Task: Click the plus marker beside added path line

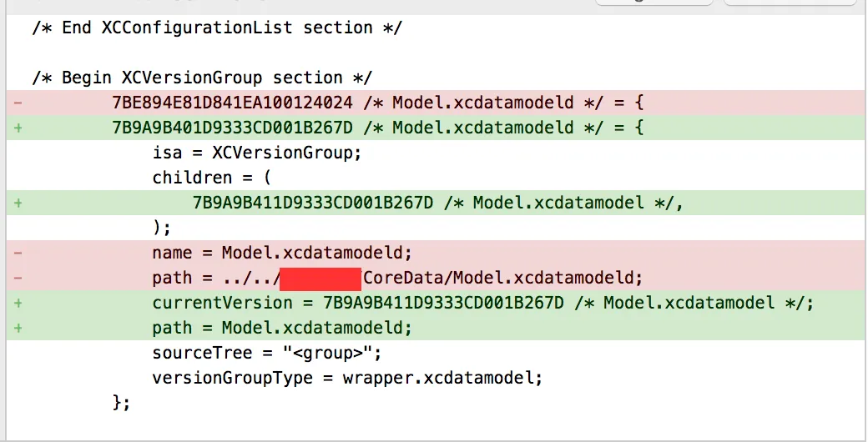Action: tap(18, 328)
